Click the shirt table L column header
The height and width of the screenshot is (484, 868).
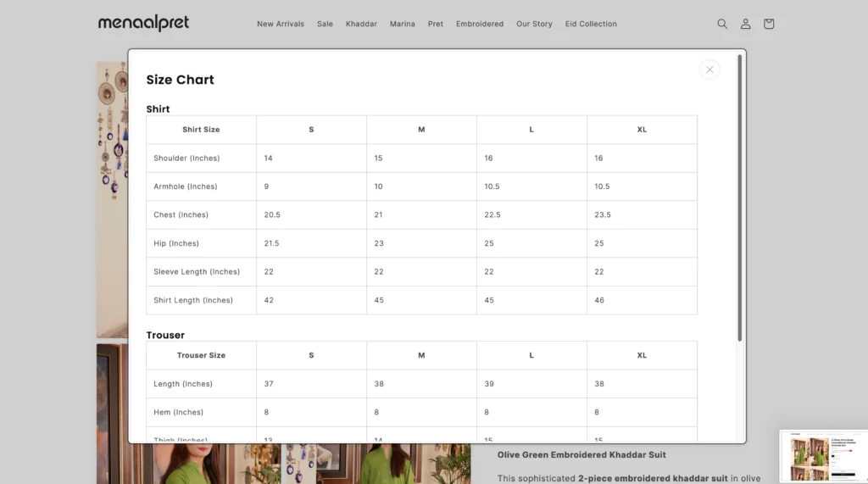click(531, 130)
